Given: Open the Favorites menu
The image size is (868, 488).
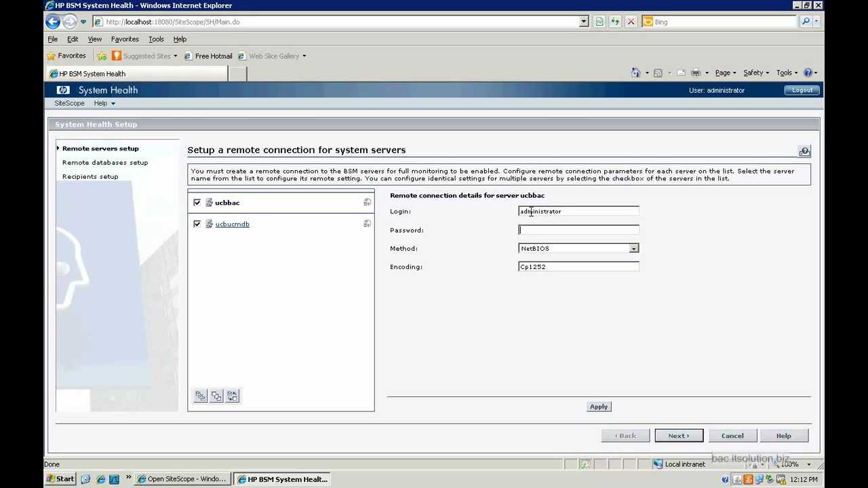Looking at the screenshot, I should 125,39.
